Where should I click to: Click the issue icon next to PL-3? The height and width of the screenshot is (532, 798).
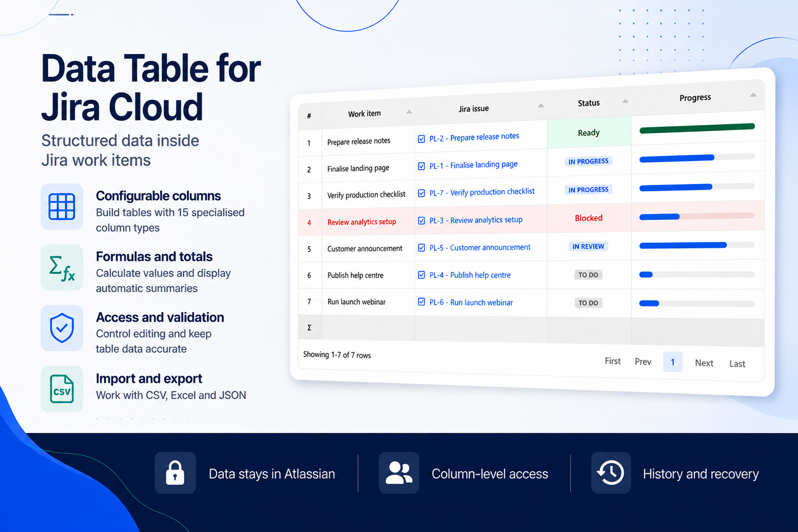click(x=422, y=220)
